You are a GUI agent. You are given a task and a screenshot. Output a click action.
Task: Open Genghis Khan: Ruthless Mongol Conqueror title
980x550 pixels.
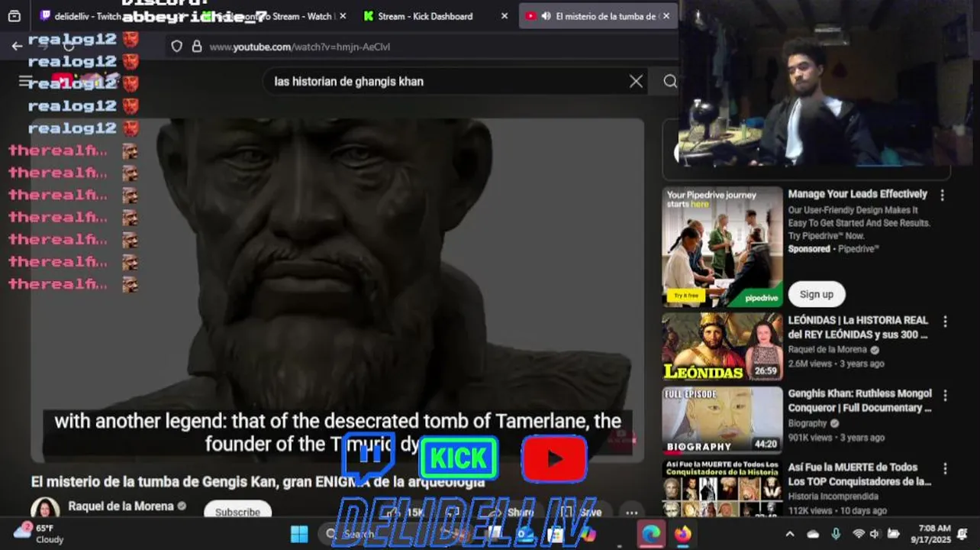pos(859,400)
